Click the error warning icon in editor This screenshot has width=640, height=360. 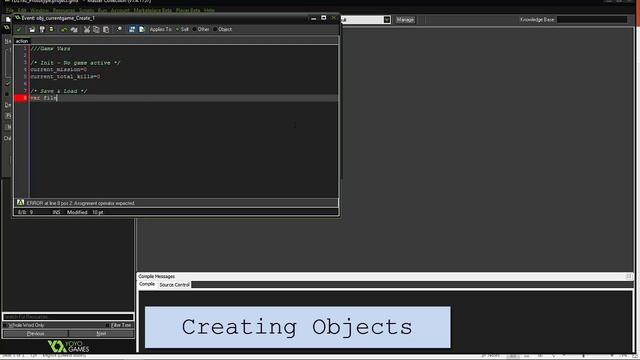pyautogui.click(x=20, y=202)
